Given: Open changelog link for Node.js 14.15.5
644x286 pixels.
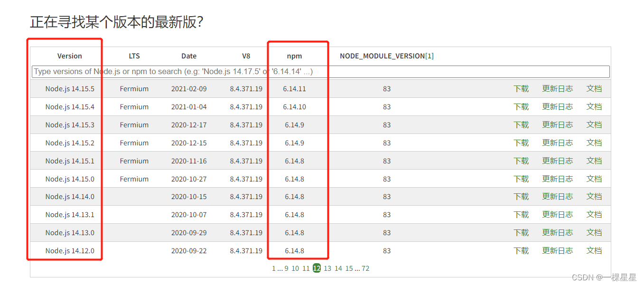Looking at the screenshot, I should click(x=558, y=89).
